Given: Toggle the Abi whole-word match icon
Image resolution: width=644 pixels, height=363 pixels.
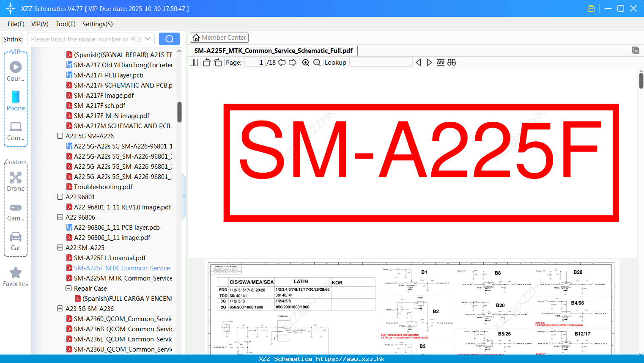Looking at the screenshot, I should pos(440,62).
